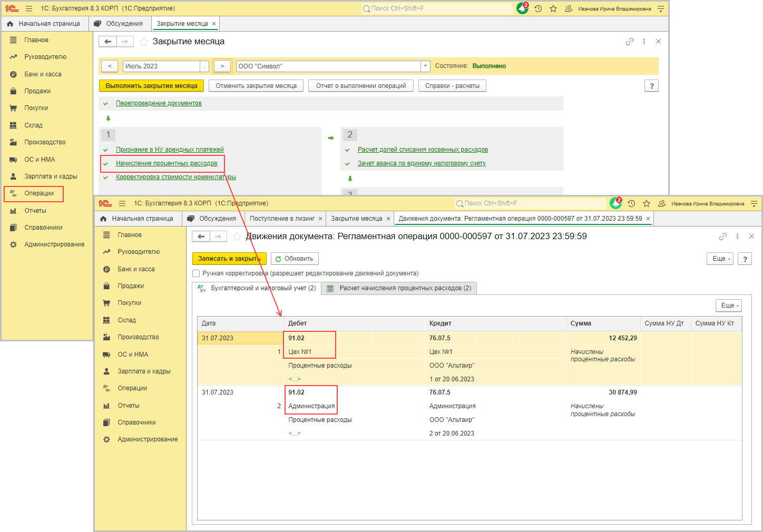This screenshot has width=763, height=532.
Task: Click period field Июль 2023
Action: (161, 66)
